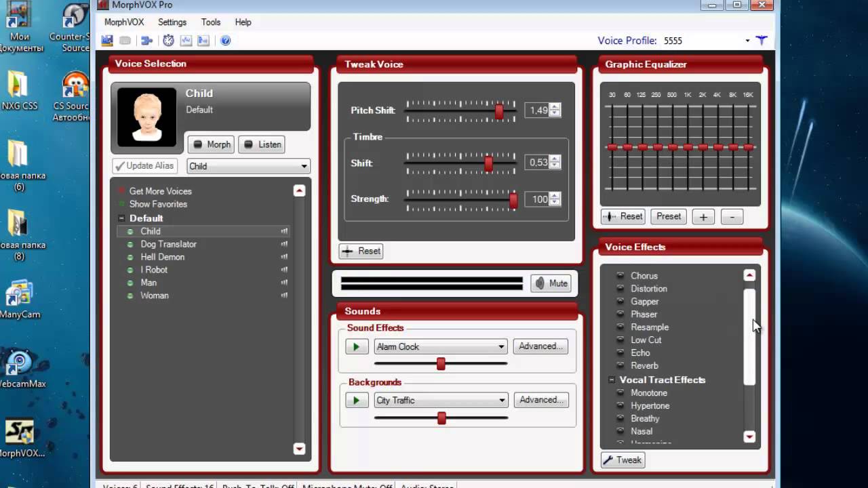Click signal bars icon on I Robot row
Screen dimensions: 868x488
click(x=284, y=270)
